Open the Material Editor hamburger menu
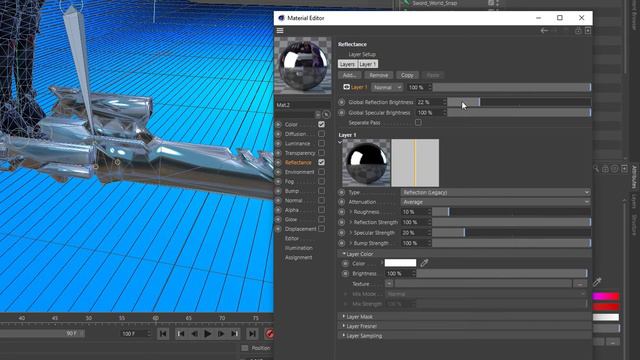The width and height of the screenshot is (640, 360). click(x=280, y=31)
